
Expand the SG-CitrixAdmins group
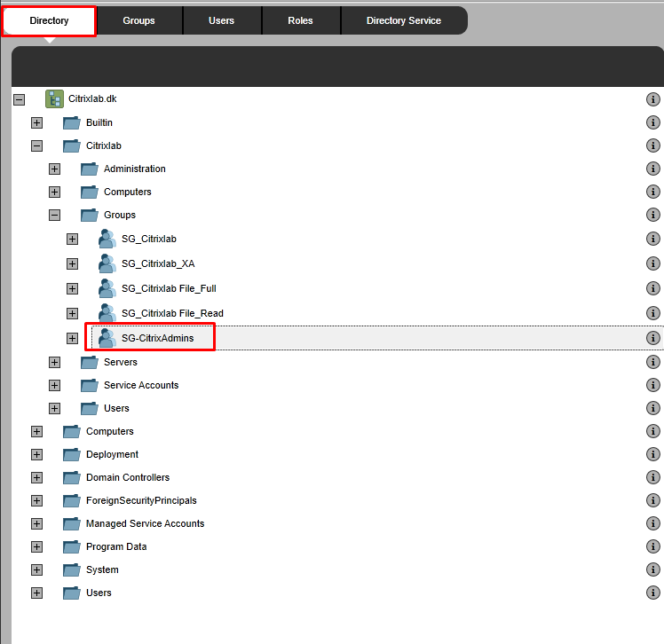73,339
